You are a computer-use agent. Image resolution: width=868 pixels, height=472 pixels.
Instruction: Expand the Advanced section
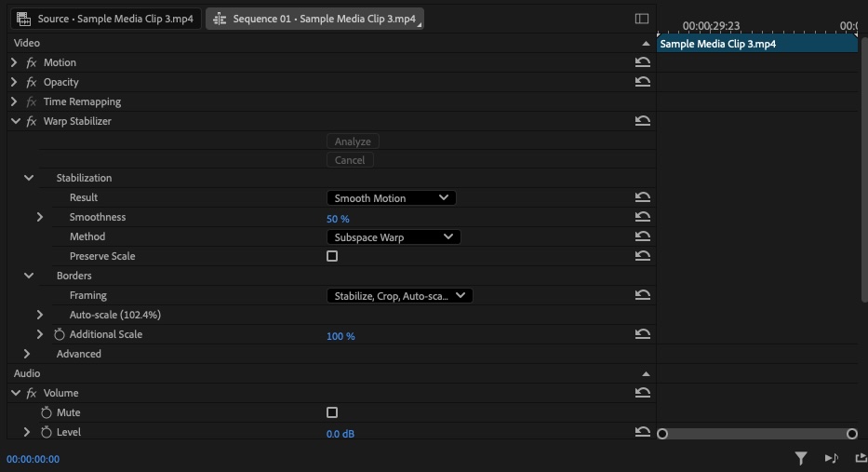(x=27, y=354)
